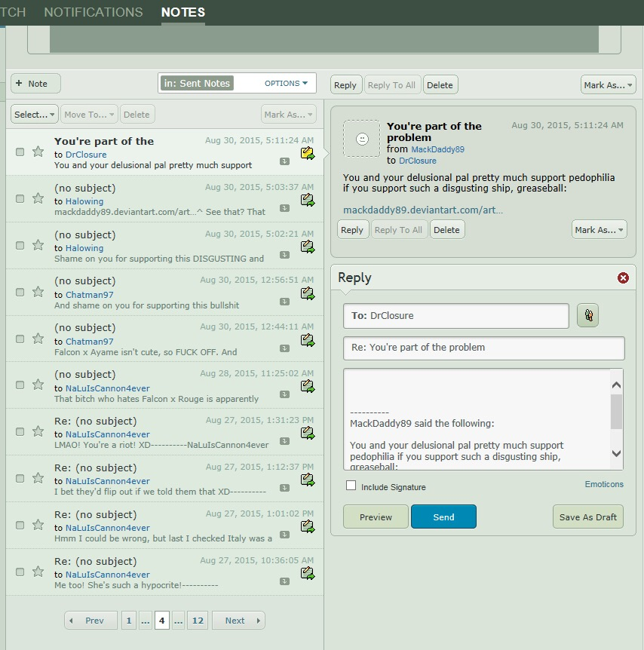Go to page 1 of notes
The height and width of the screenshot is (650, 644).
point(128,621)
